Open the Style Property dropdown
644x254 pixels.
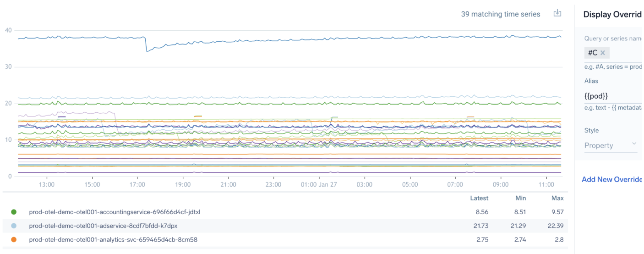tap(611, 145)
